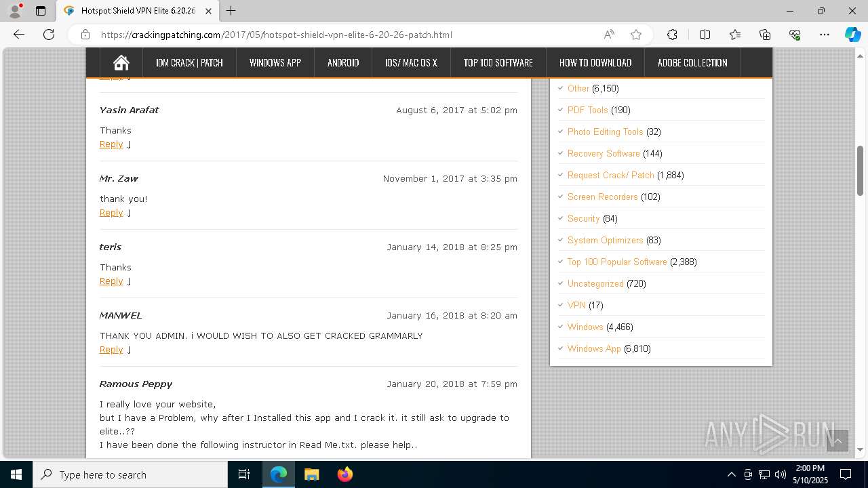Launch Microsoft Edge from taskbar

279,474
